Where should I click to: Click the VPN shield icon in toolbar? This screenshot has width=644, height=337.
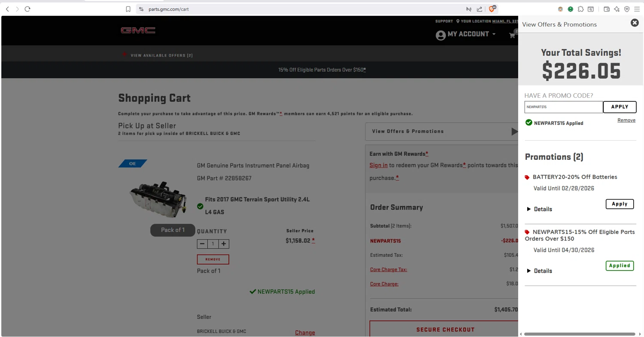(x=627, y=9)
